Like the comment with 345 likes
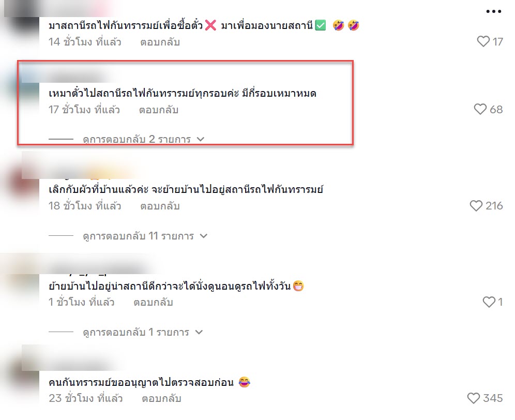The height and width of the screenshot is (420, 515). click(473, 398)
